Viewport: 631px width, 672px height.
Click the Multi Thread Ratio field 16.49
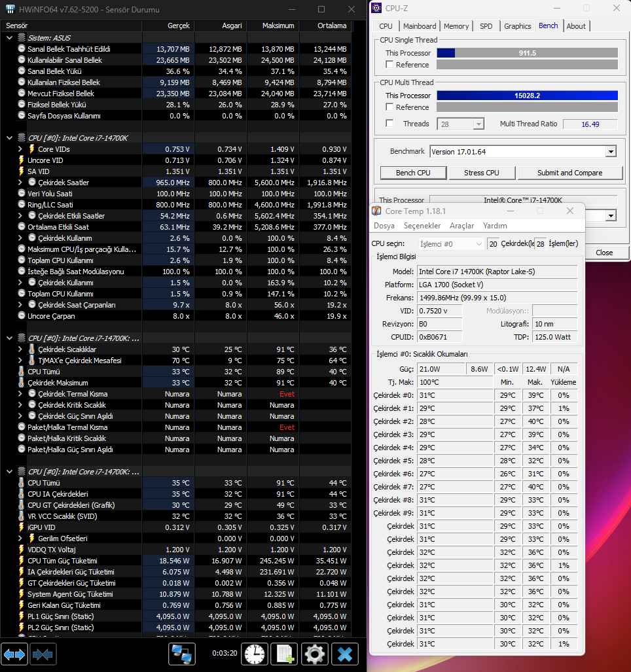(590, 124)
